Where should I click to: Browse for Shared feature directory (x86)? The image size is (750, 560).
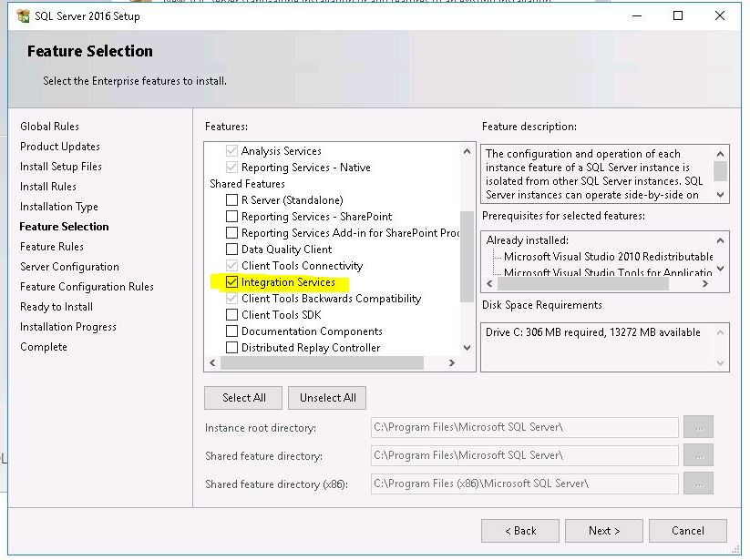tap(698, 484)
